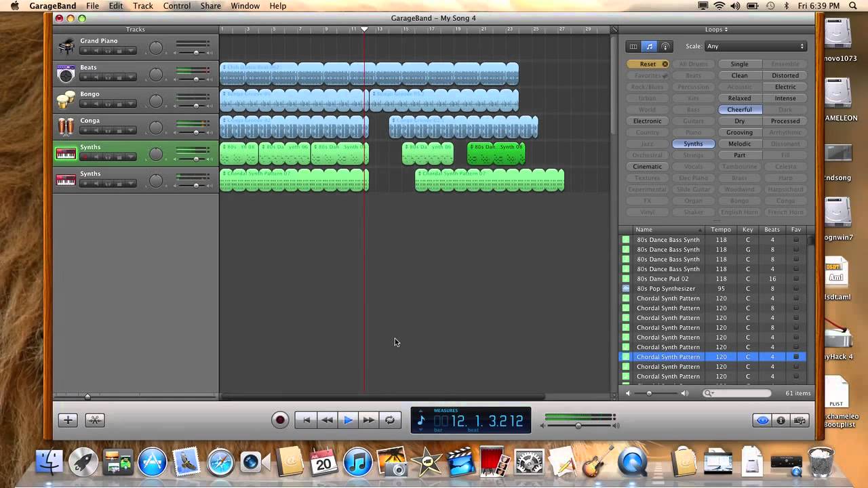Viewport: 868px width, 488px height.
Task: Toggle the Synths instrument filter
Action: 693,144
